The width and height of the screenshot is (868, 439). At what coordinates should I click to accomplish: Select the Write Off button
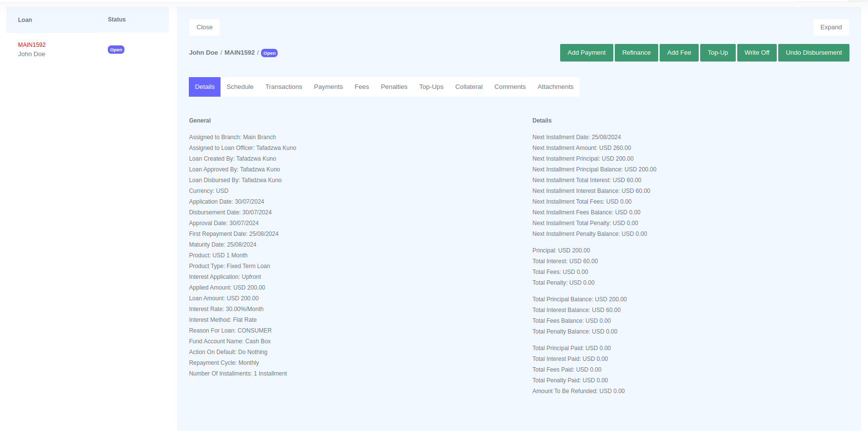click(756, 53)
